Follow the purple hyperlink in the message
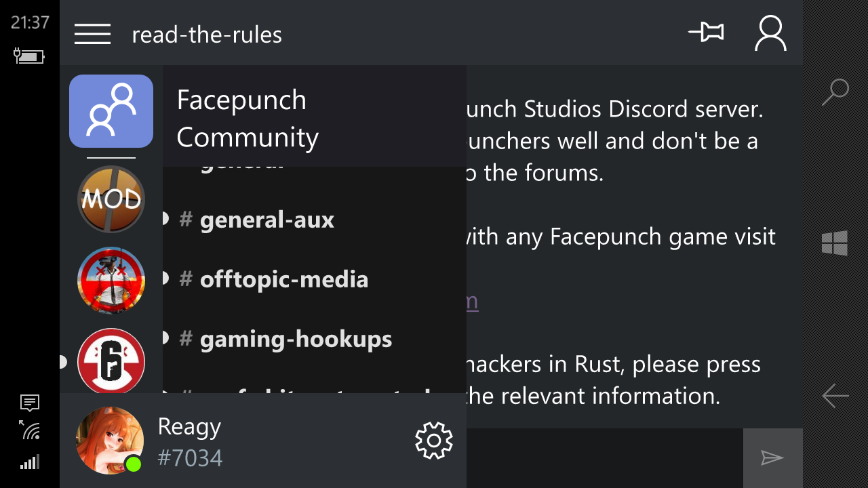 click(x=472, y=300)
